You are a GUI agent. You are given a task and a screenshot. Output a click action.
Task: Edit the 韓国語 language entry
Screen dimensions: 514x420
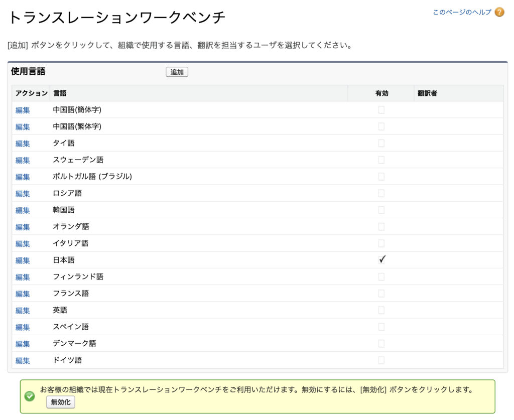[x=23, y=210]
